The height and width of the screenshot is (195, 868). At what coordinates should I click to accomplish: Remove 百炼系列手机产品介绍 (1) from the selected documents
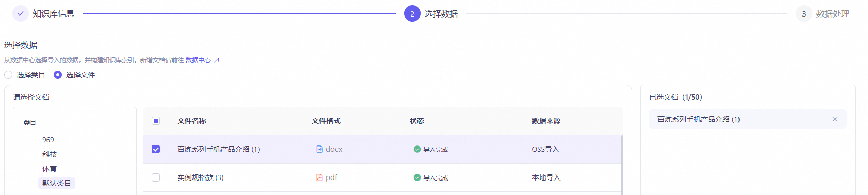point(835,119)
